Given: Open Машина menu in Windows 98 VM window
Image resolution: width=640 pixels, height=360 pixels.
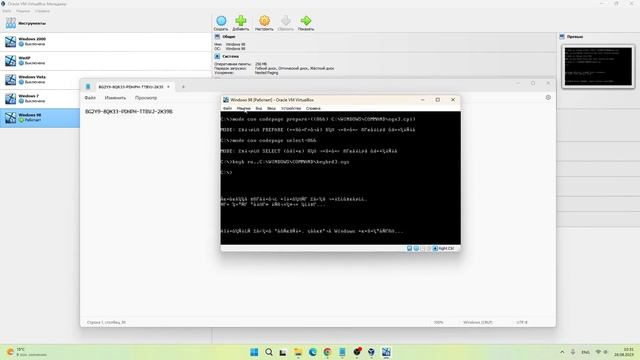Looking at the screenshot, I should click(x=244, y=109).
